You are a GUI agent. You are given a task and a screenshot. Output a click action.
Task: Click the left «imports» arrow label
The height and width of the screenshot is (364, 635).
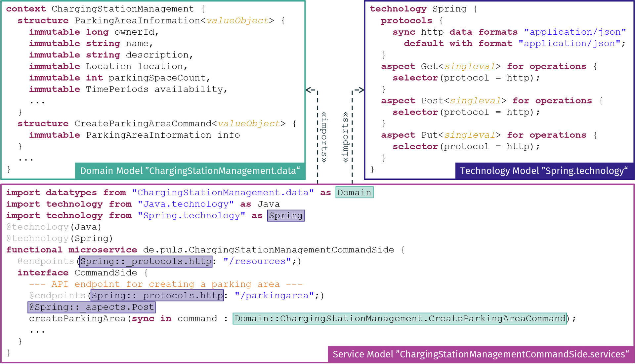click(324, 137)
